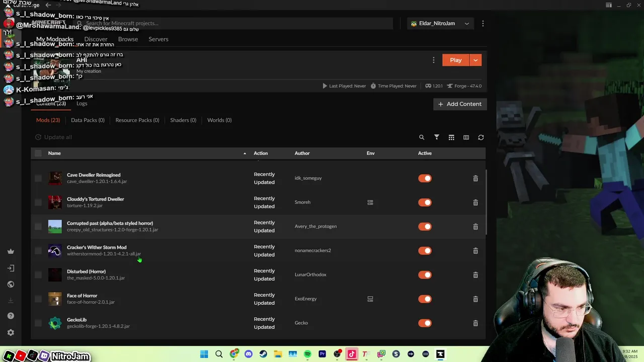
Task: Sort mods by Name column arrow
Action: [245, 153]
